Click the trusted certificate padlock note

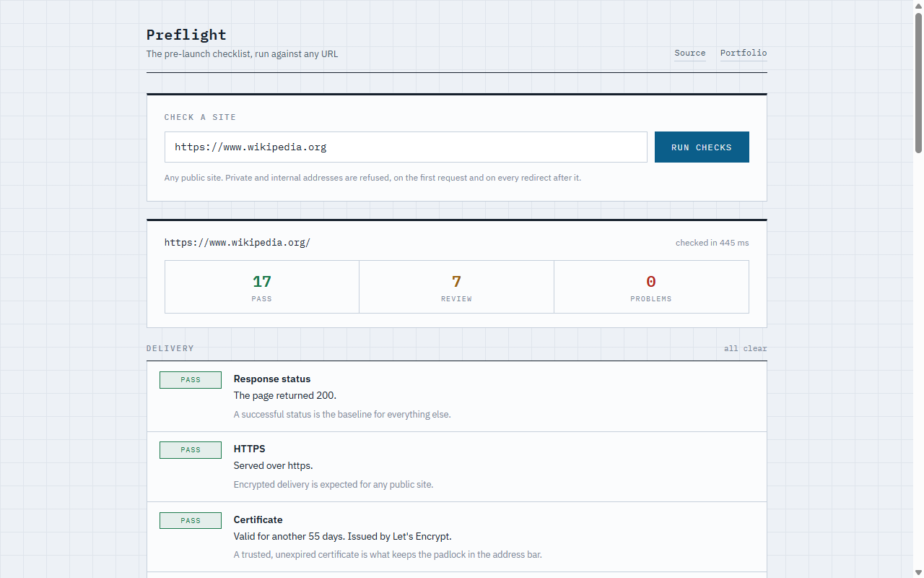(x=388, y=555)
